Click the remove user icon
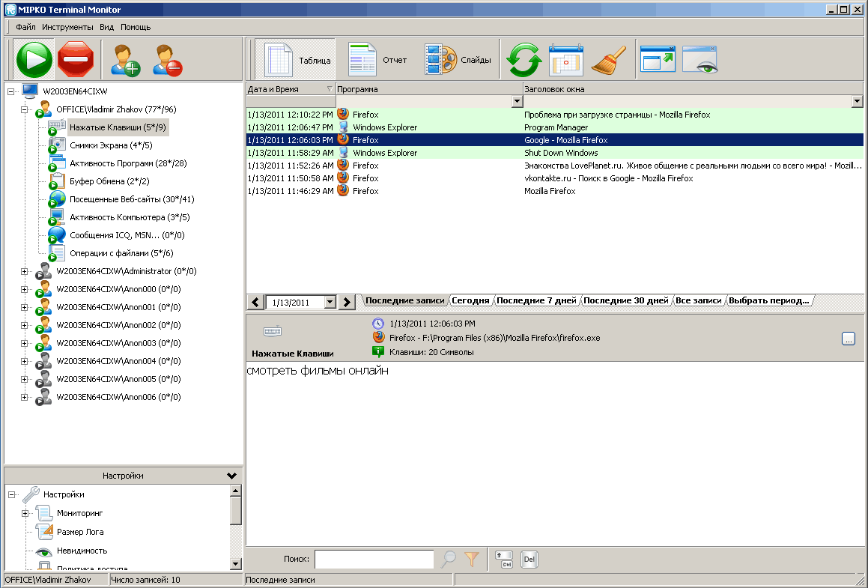Viewport: 868px width, 588px height. [167, 60]
